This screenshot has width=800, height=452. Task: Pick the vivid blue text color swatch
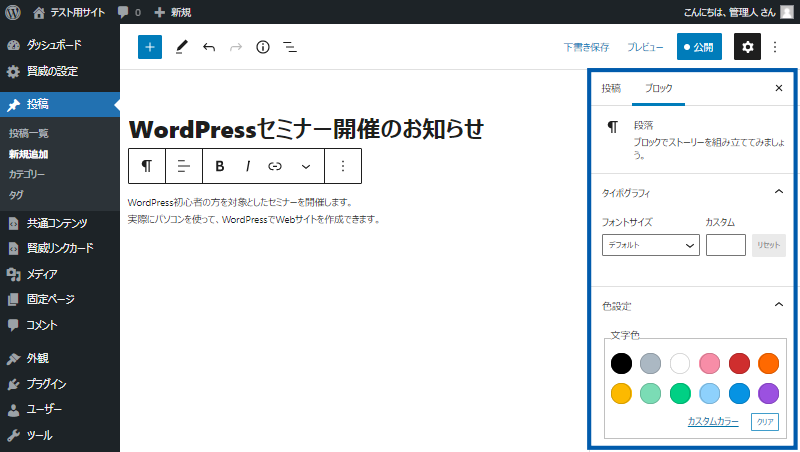pyautogui.click(x=739, y=393)
